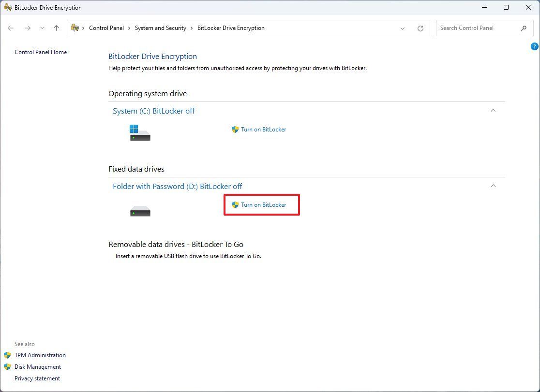Navigate to System and Security via breadcrumb
Viewport: 540px width, 392px height.
point(161,28)
